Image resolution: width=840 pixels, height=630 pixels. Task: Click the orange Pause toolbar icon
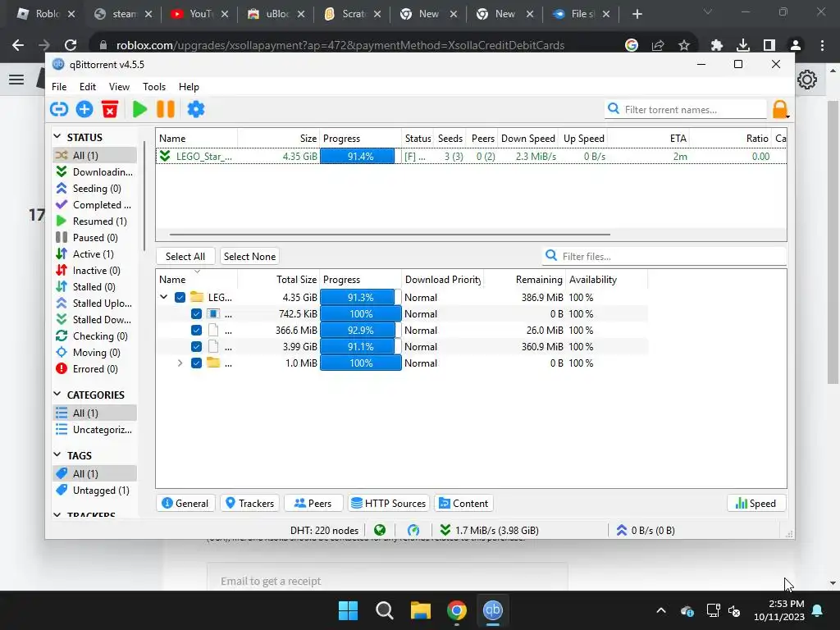coord(166,109)
